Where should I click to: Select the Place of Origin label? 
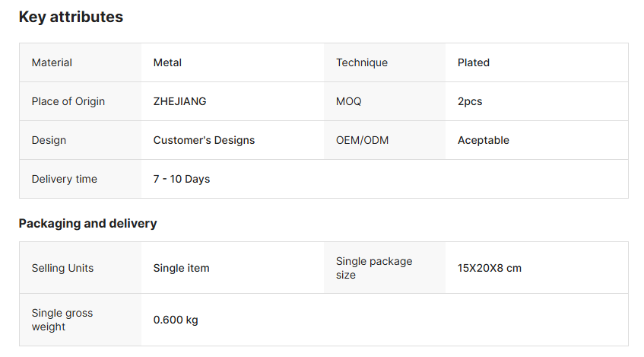tap(68, 101)
